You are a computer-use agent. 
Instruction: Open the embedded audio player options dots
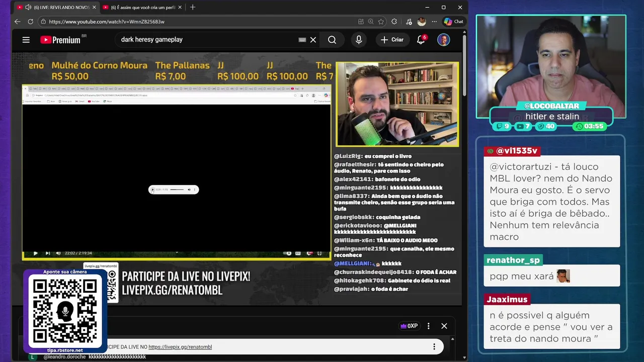coord(195,190)
